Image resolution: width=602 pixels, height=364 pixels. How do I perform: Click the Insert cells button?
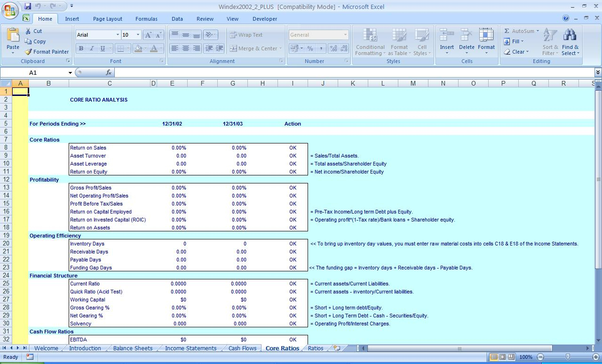[x=447, y=40]
